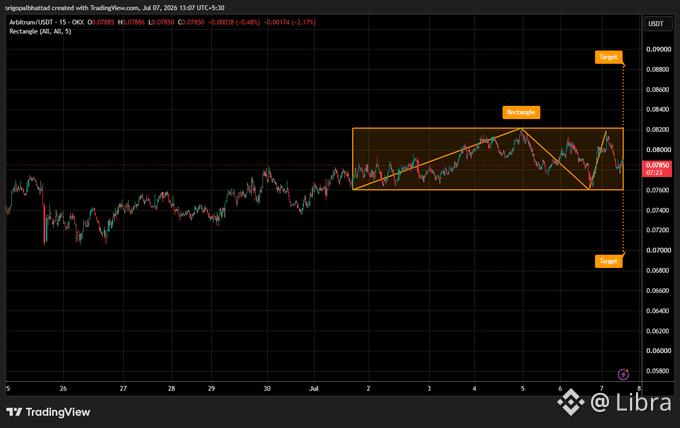Click the 27 date label on time axis
The height and width of the screenshot is (428, 680).
pyautogui.click(x=123, y=389)
